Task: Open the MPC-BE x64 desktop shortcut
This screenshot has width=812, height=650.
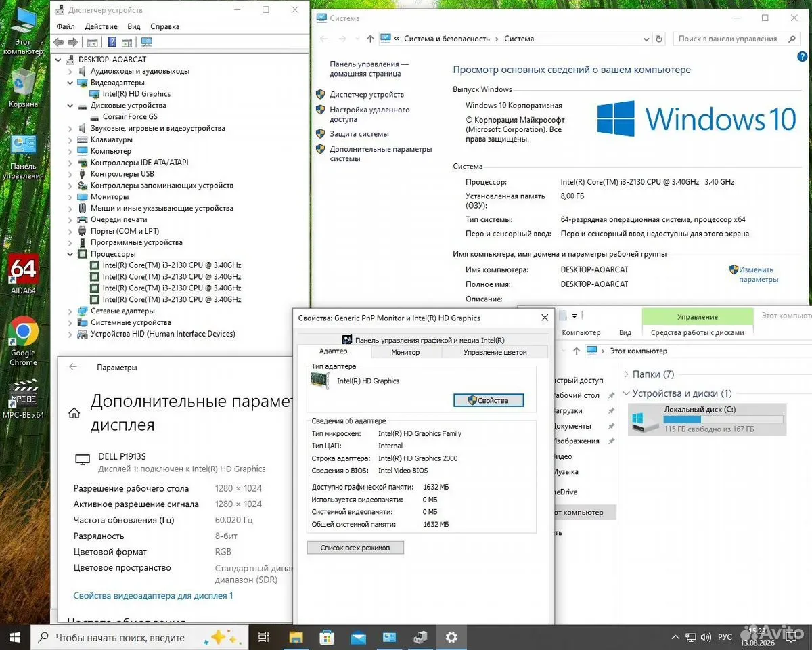Action: pos(23,399)
